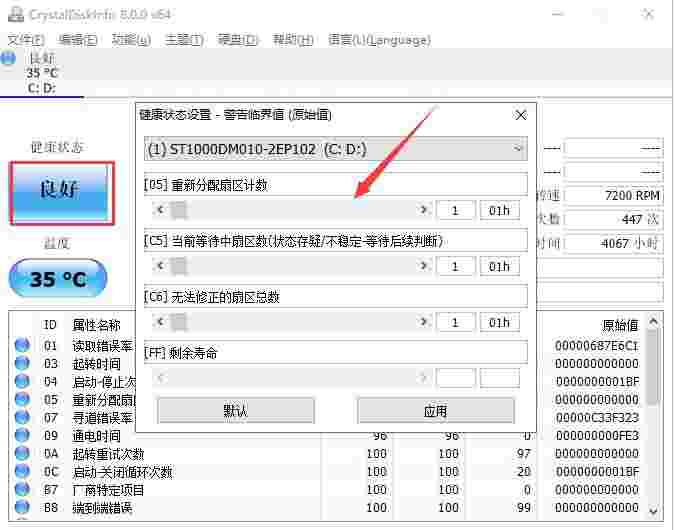
Task: Click status icon for 09 通电时间 row
Action: [22, 435]
